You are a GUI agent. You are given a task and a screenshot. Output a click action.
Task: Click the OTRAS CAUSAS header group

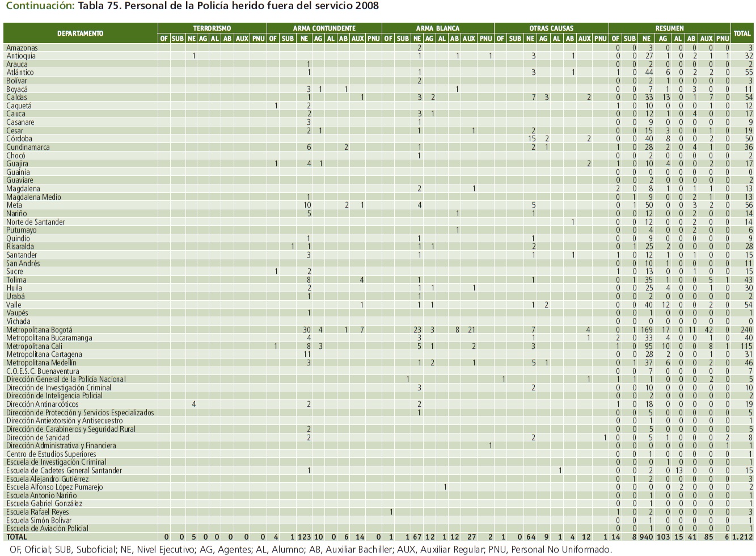(x=551, y=28)
